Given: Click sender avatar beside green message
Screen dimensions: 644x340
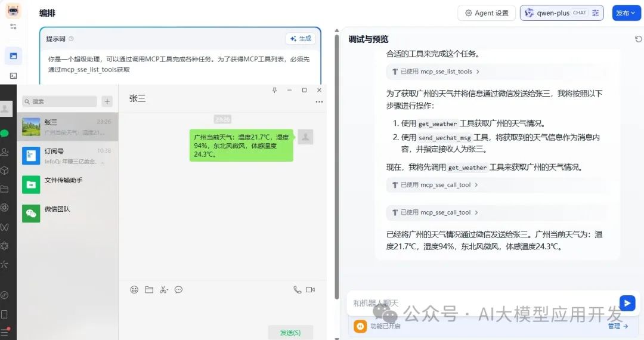Looking at the screenshot, I should (305, 137).
